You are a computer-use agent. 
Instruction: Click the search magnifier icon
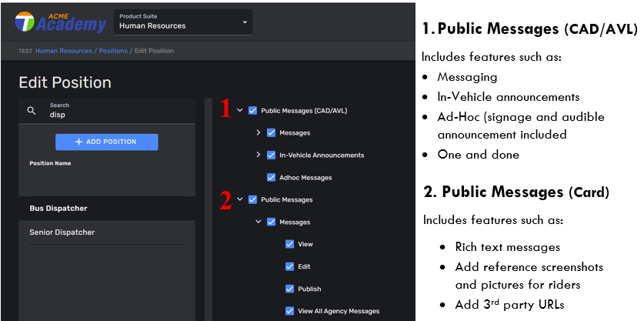pyautogui.click(x=32, y=111)
